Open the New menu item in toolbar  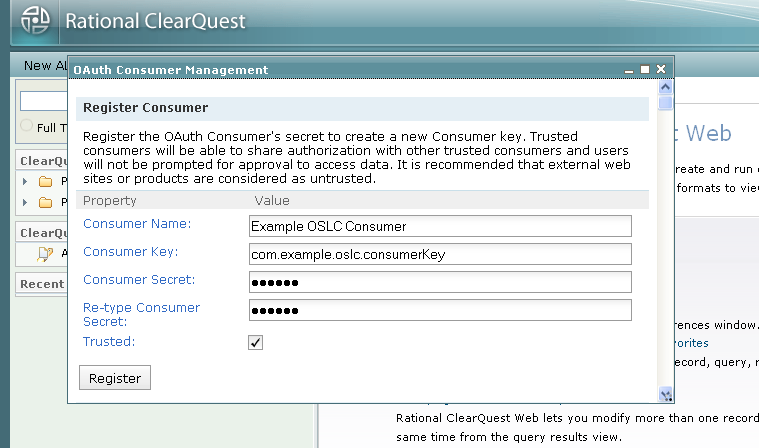click(x=38, y=65)
